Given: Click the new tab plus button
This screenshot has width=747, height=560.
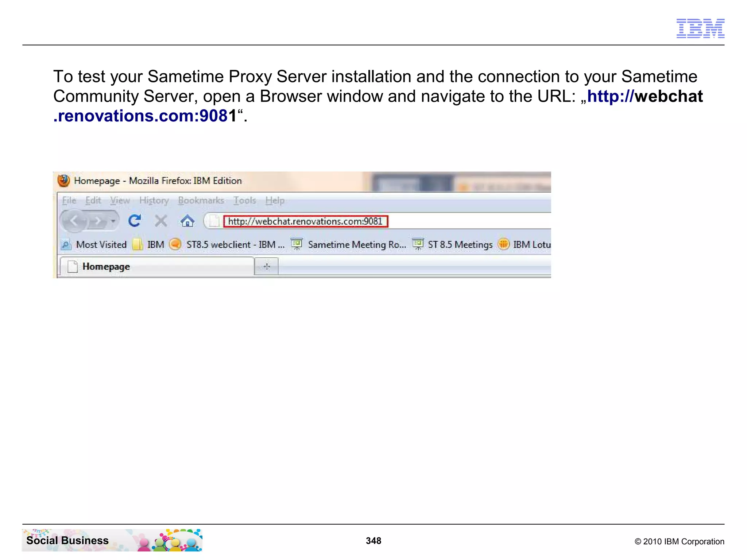Looking at the screenshot, I should (x=267, y=267).
